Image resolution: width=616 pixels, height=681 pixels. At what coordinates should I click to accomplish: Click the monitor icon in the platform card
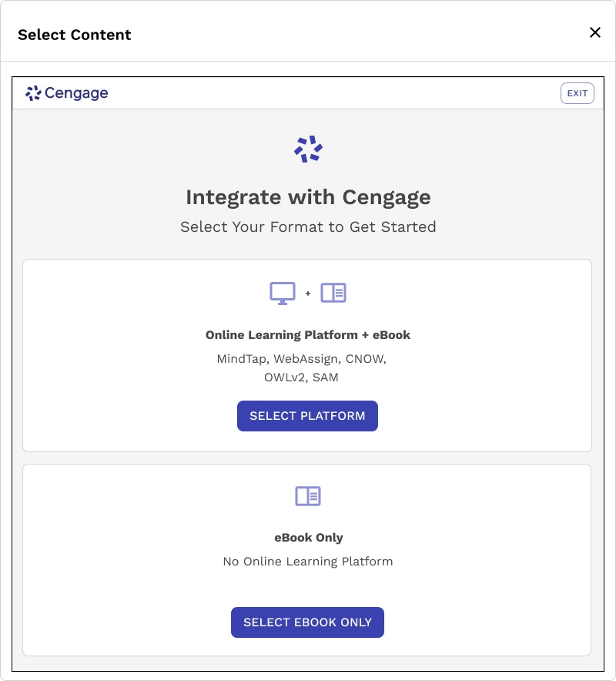283,294
